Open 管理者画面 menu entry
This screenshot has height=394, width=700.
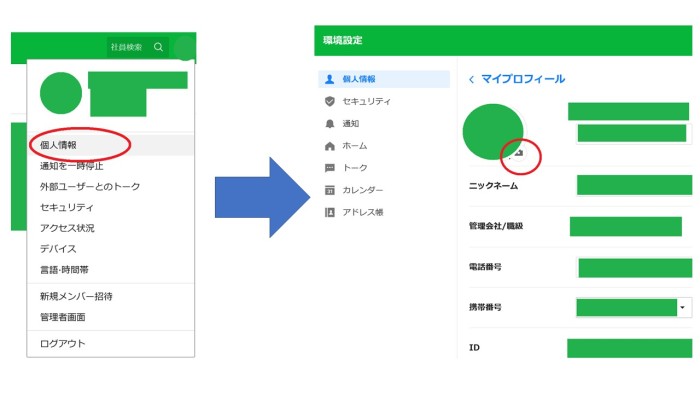(x=62, y=317)
